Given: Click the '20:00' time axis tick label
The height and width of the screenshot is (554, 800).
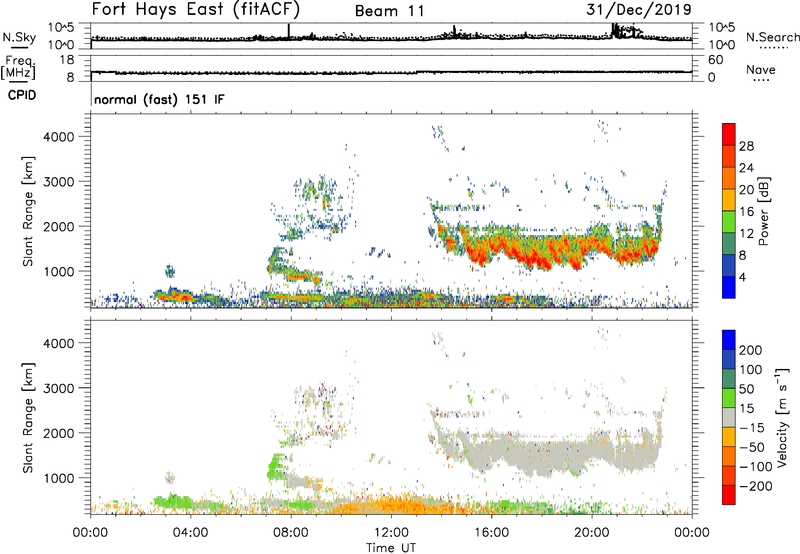Looking at the screenshot, I should (592, 533).
